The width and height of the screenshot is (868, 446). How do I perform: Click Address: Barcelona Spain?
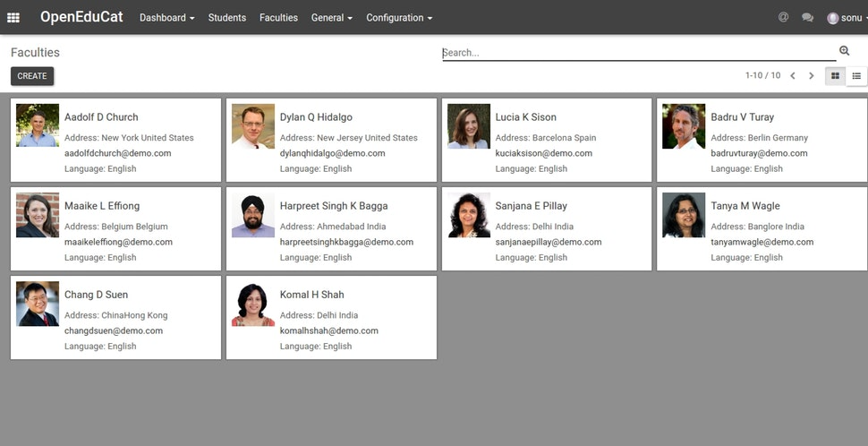point(546,138)
